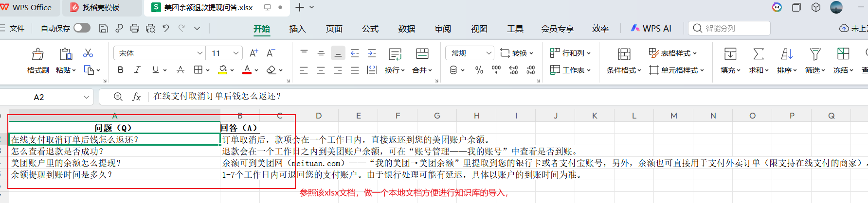
Task: Decrease font size with the A- icon
Action: 271,53
